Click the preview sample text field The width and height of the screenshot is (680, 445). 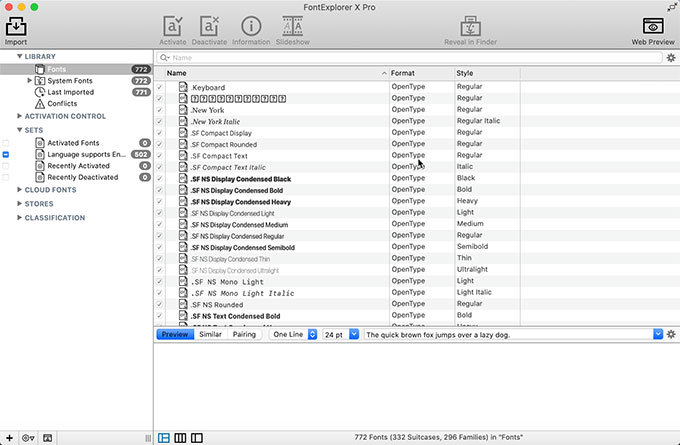coord(508,334)
